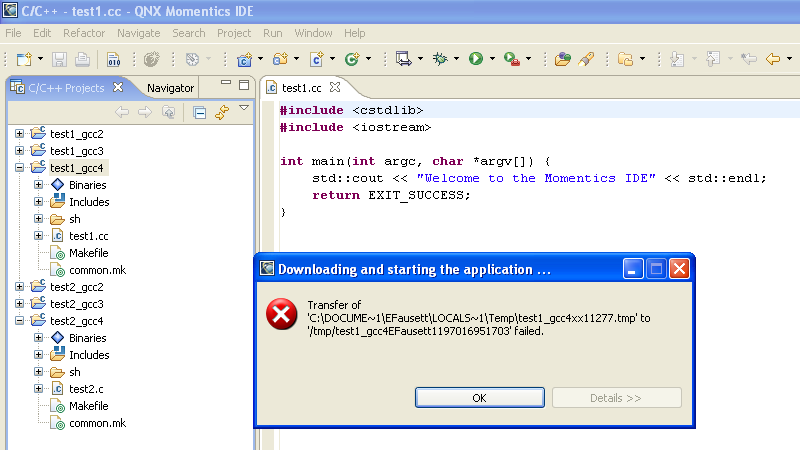Select the test1.cc file in tree

(88, 236)
